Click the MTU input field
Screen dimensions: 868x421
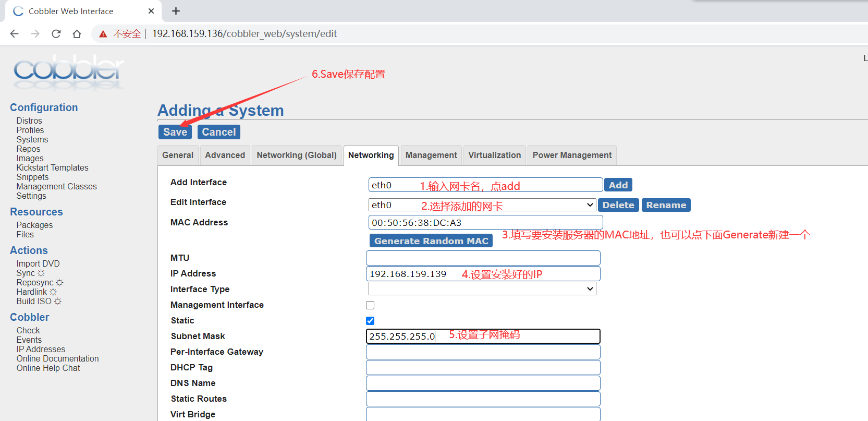pos(483,258)
